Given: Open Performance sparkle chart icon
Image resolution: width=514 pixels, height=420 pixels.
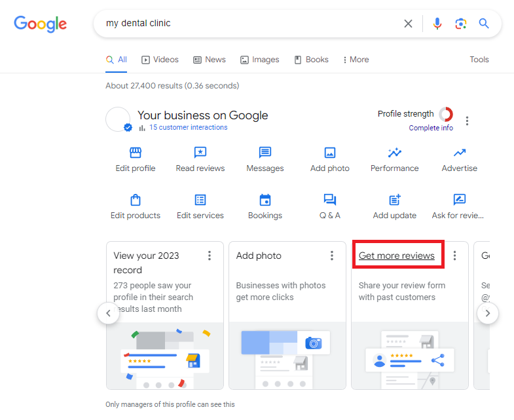Looking at the screenshot, I should [x=395, y=153].
